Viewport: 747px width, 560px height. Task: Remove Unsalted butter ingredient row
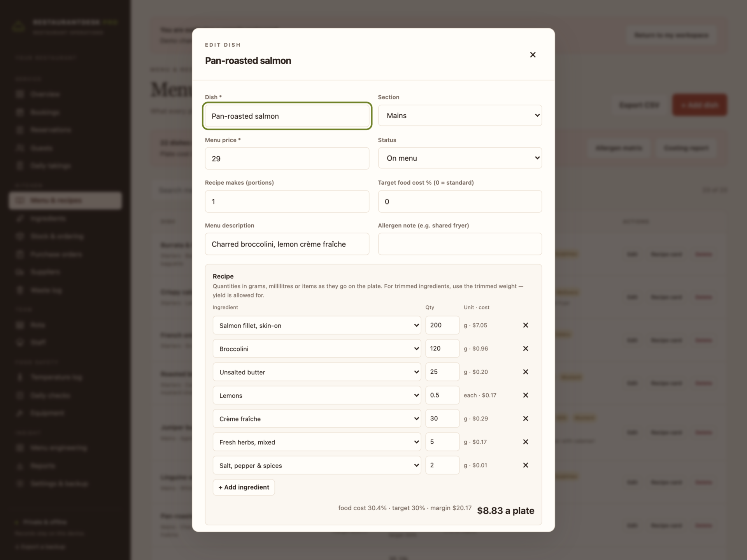525,372
